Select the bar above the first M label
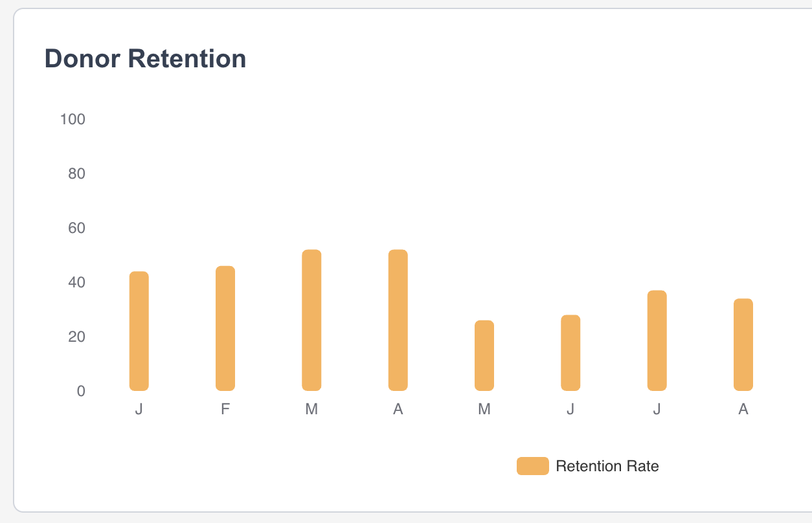This screenshot has width=812, height=523. click(x=311, y=320)
